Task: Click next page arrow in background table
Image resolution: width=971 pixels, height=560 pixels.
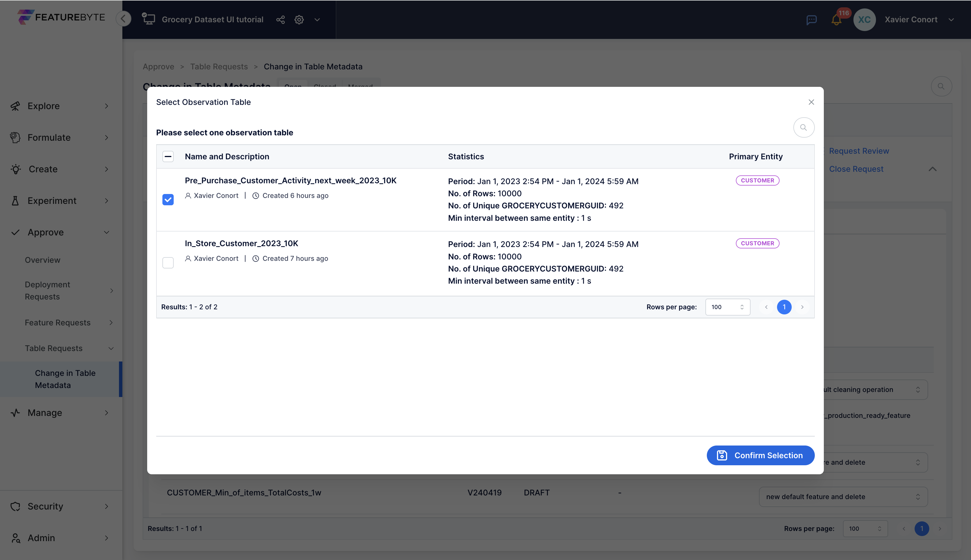Action: point(940,528)
